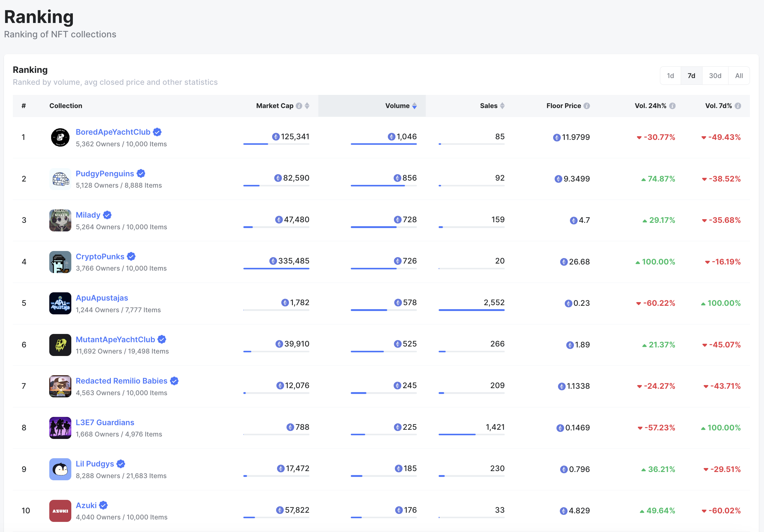This screenshot has width=764, height=532.
Task: Open the L3E7 Guardians collection link
Action: coord(105,422)
